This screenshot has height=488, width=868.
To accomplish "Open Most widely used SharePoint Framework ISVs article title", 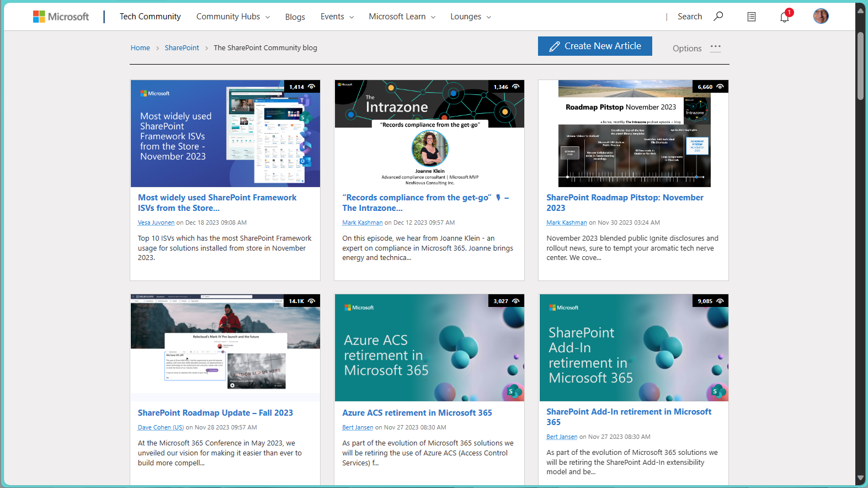I will [217, 203].
